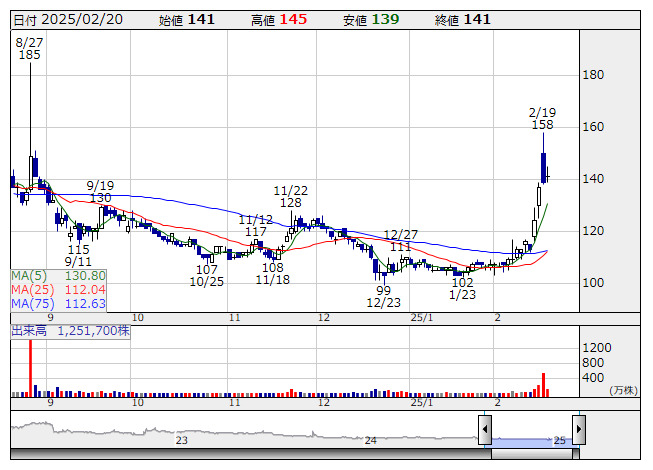Click the 107 10/25 low annotation

click(207, 276)
